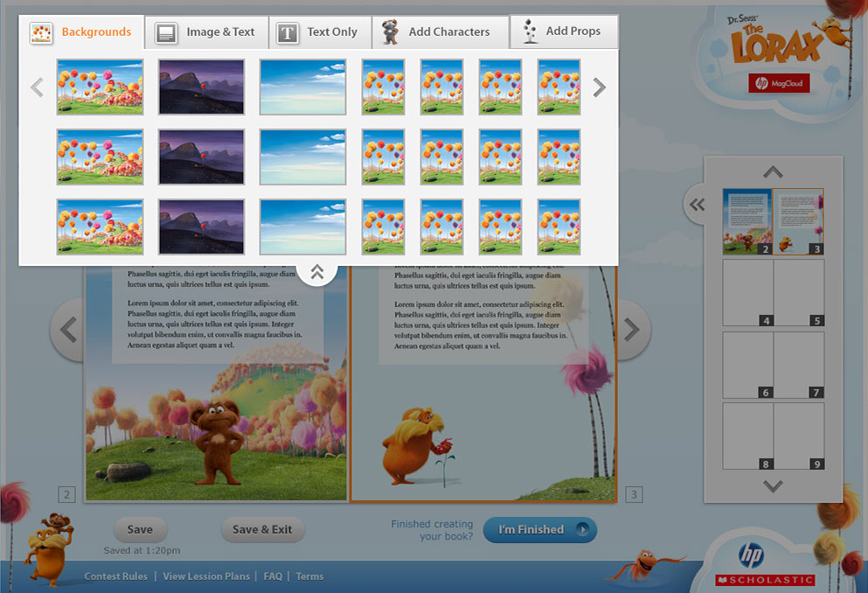Select the brown bear character on left page
The width and height of the screenshot is (868, 593).
[x=219, y=442]
